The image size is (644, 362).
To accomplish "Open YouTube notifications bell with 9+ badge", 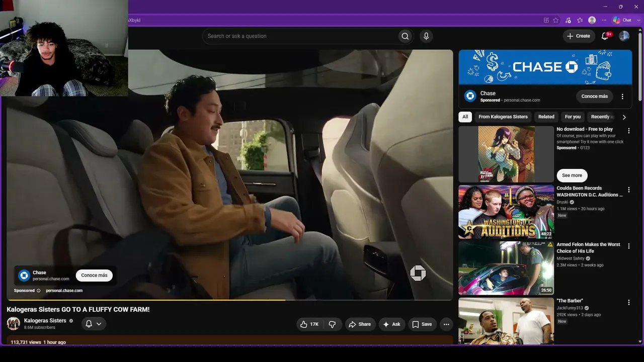I will click(x=605, y=36).
